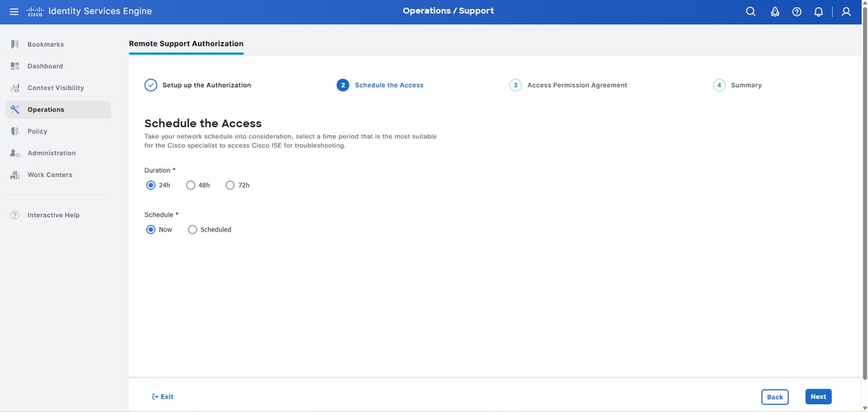Open the Work Centers icon
The width and height of the screenshot is (868, 412).
(x=13, y=174)
